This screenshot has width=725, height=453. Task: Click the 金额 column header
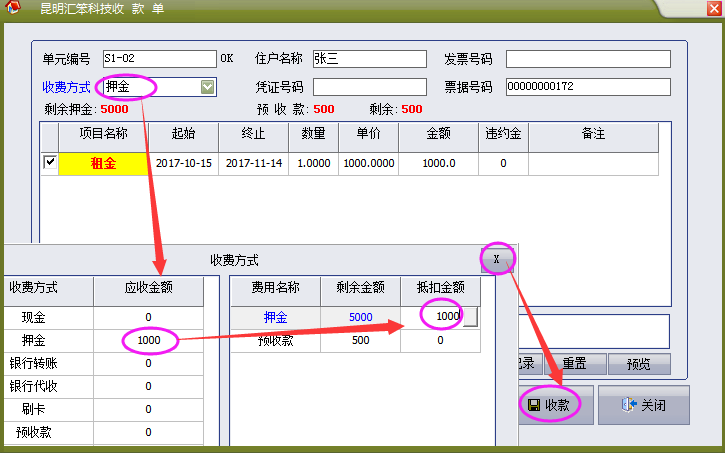point(438,137)
